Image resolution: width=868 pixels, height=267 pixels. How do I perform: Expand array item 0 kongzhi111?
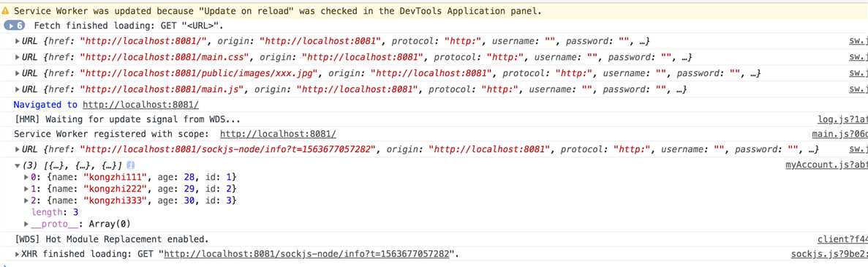[x=26, y=177]
